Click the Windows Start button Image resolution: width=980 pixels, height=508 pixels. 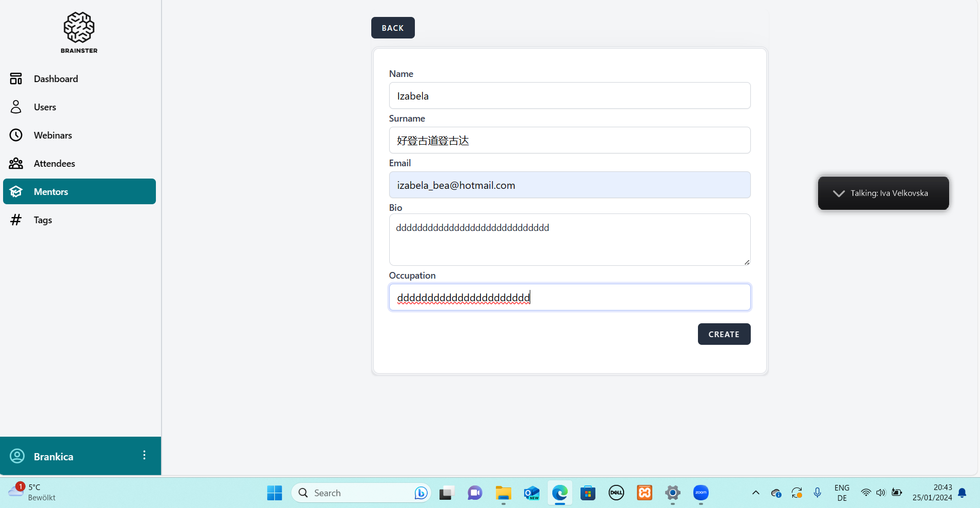pos(274,493)
